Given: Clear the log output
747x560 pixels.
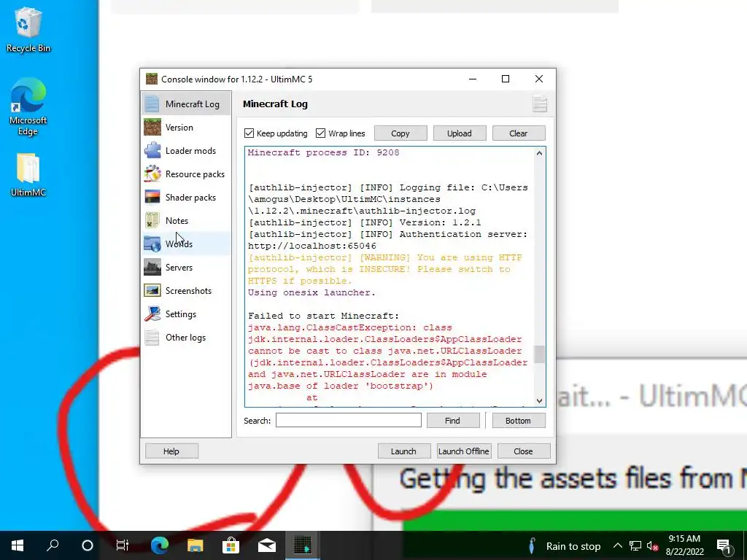Looking at the screenshot, I should click(x=519, y=133).
